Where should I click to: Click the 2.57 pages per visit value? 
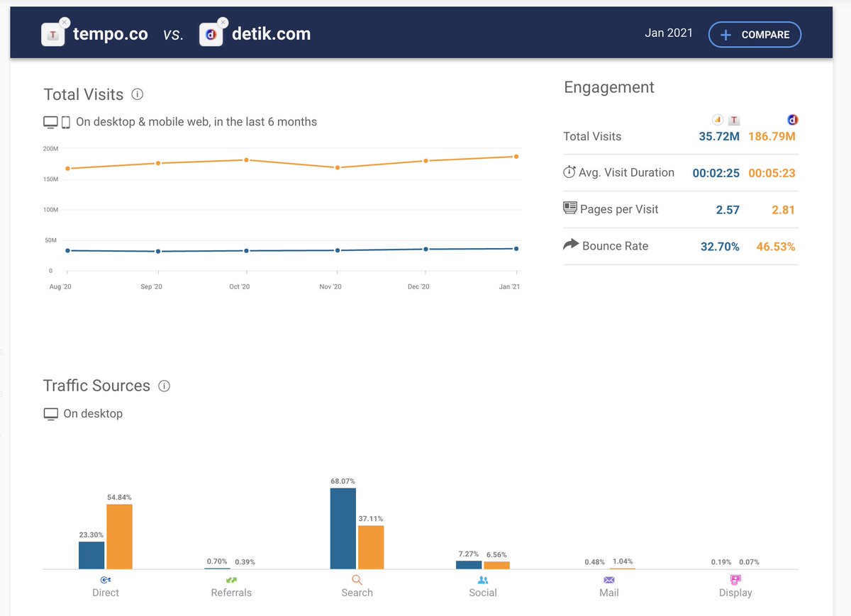(728, 210)
